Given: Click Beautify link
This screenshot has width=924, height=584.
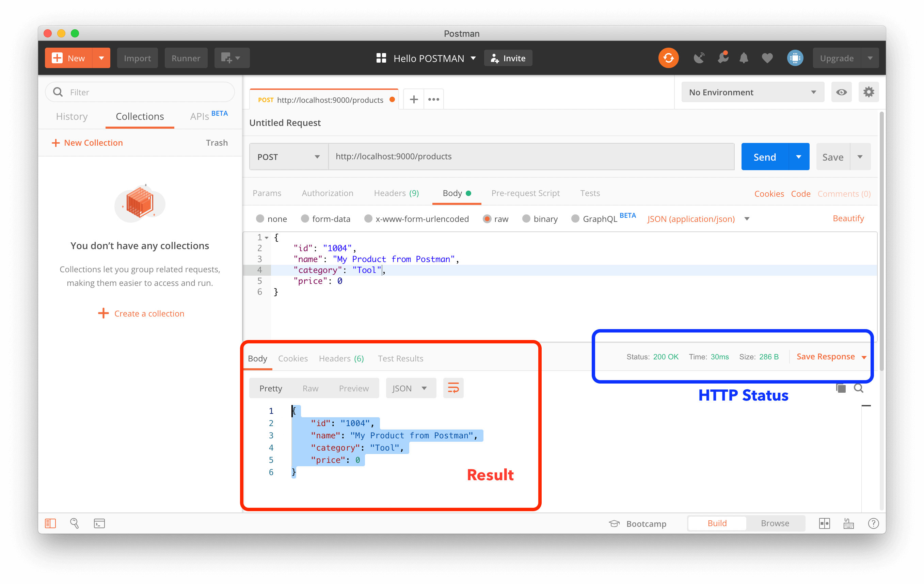Looking at the screenshot, I should tap(848, 218).
